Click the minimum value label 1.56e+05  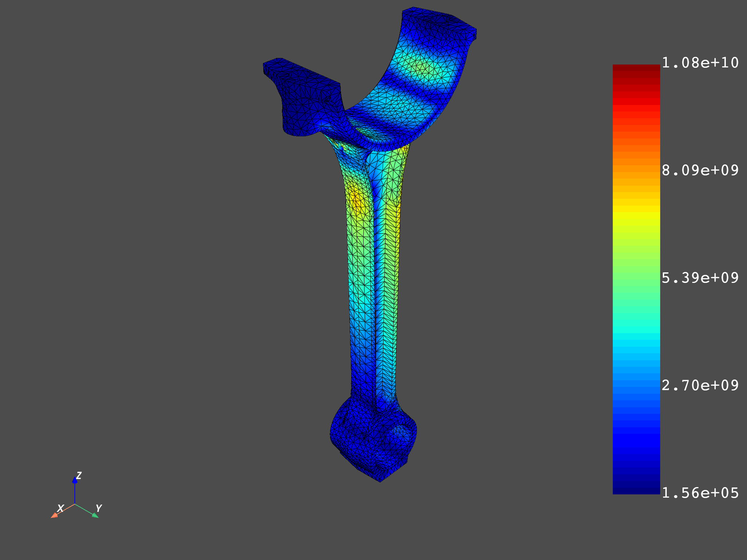(x=700, y=493)
